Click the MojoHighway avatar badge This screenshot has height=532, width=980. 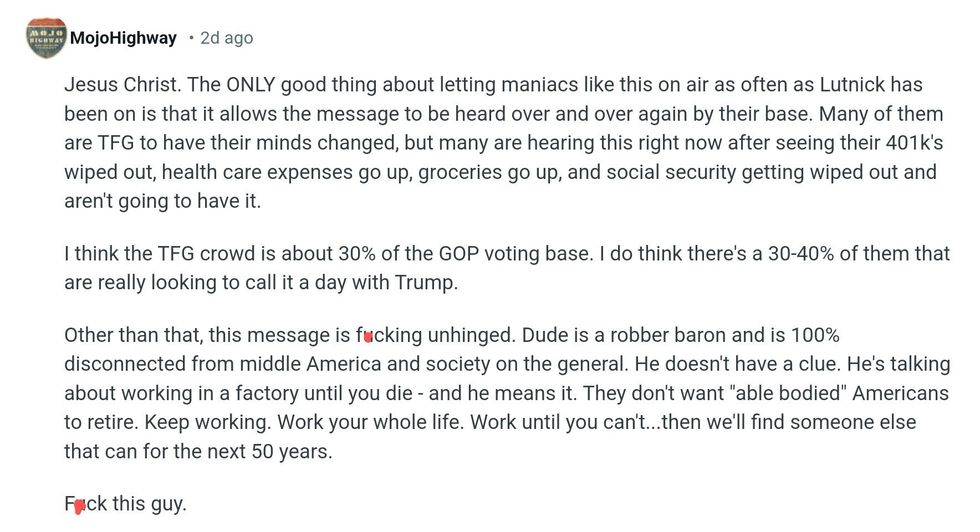pyautogui.click(x=46, y=38)
